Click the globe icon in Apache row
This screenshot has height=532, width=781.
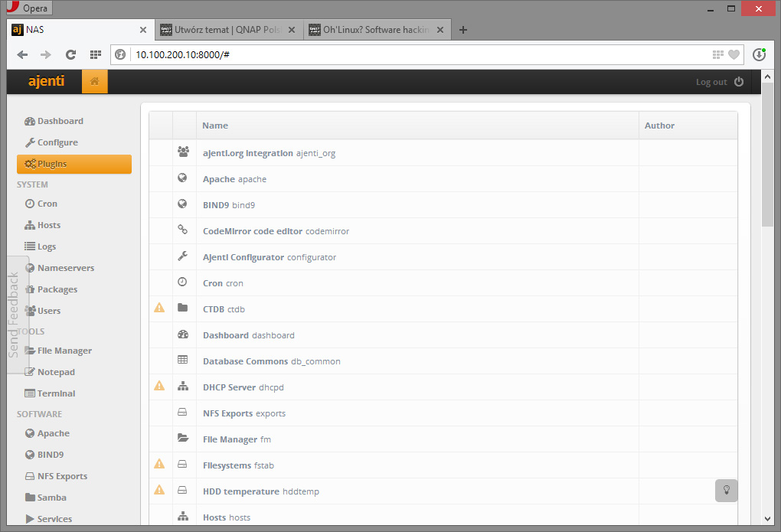pyautogui.click(x=182, y=178)
